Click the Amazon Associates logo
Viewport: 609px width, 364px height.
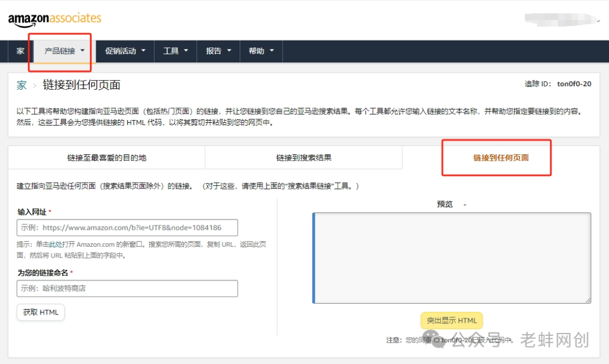[54, 19]
